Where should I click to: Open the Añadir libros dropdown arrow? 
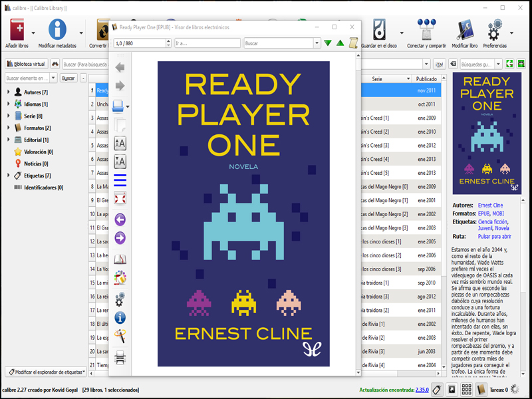(33, 33)
